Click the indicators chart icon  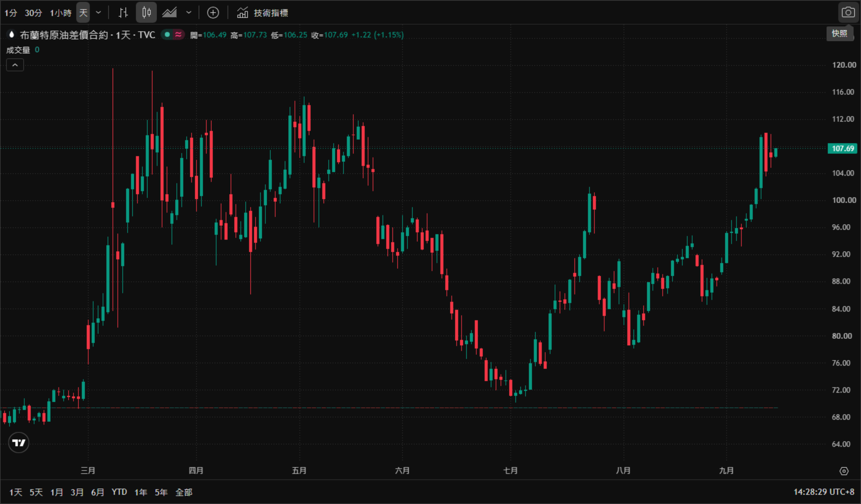(242, 13)
